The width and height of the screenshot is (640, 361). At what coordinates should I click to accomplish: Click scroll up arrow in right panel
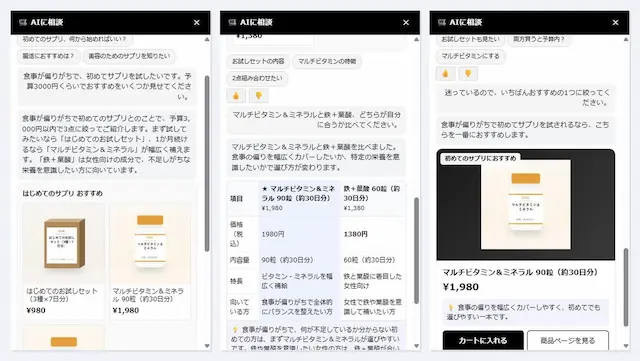point(626,40)
